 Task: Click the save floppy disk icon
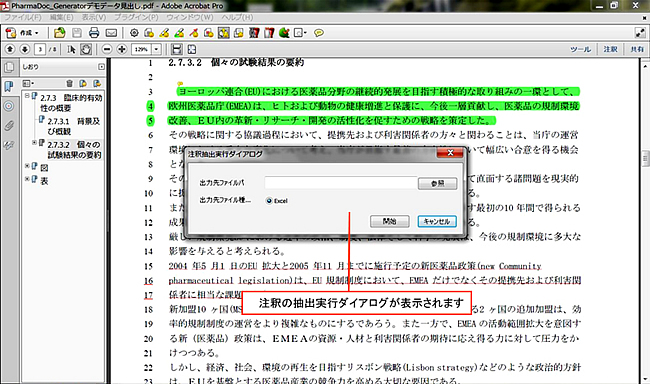(77, 33)
